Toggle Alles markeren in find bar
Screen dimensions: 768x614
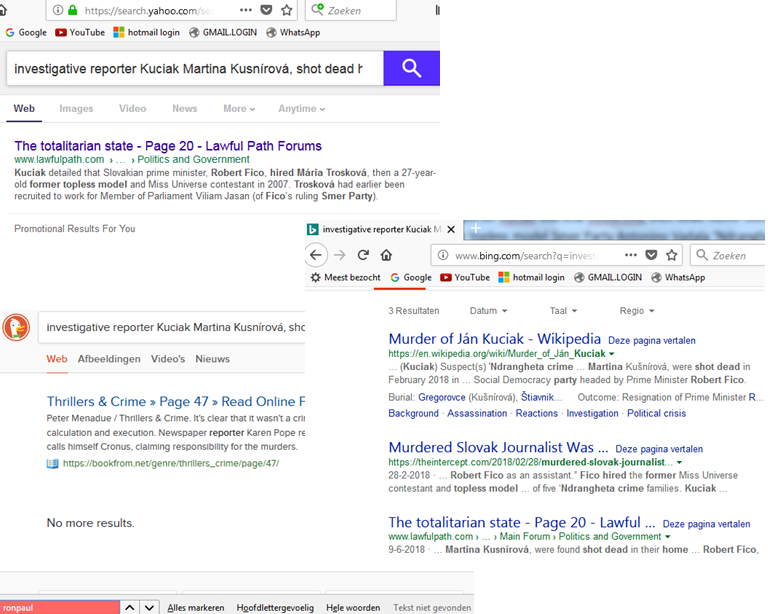[195, 608]
